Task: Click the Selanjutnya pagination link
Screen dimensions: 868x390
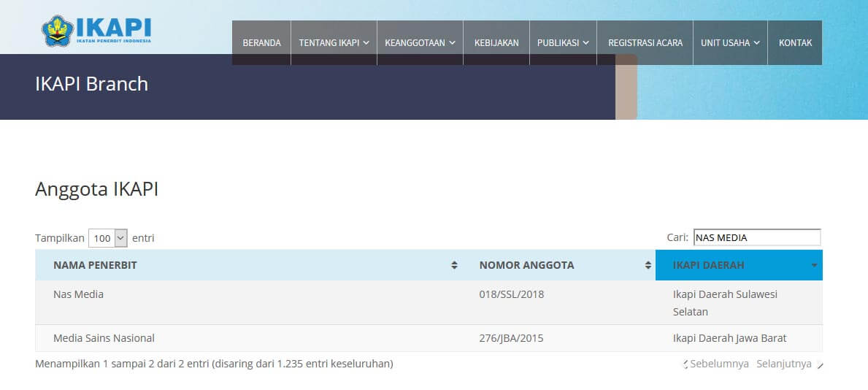Action: 784,364
